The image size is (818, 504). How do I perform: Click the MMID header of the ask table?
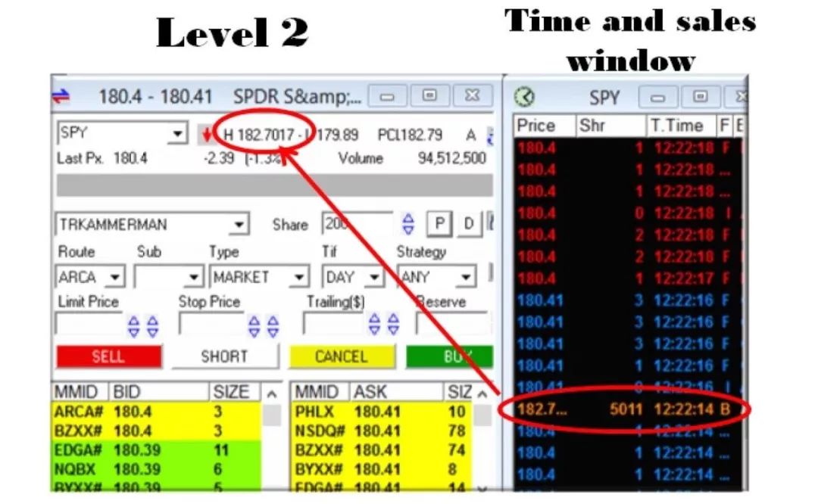pyautogui.click(x=320, y=392)
